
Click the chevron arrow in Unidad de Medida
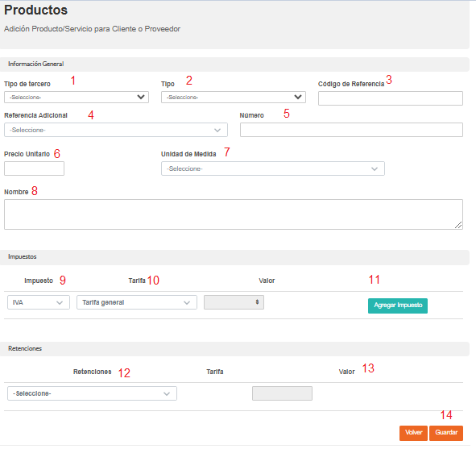click(x=375, y=169)
